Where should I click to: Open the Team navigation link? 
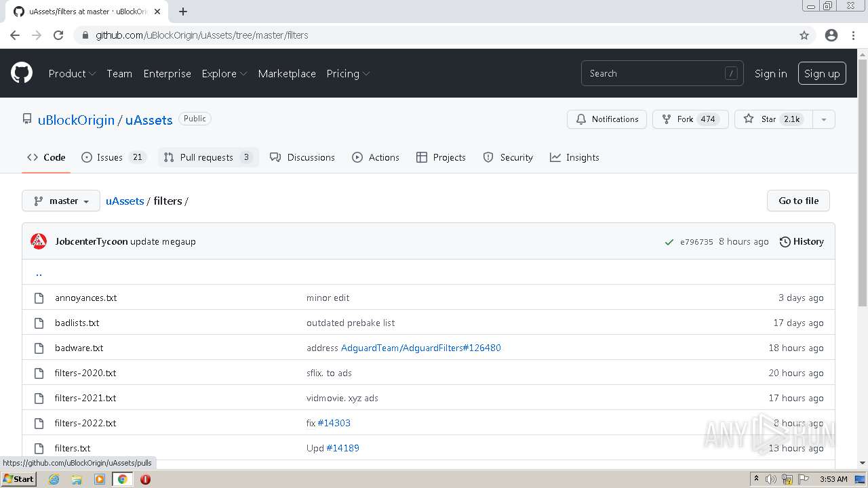click(119, 73)
